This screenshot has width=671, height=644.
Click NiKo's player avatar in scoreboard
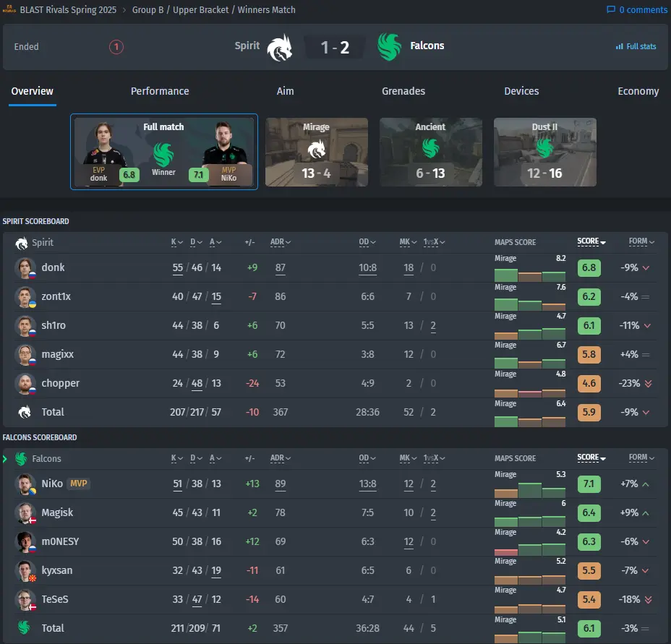pos(25,484)
